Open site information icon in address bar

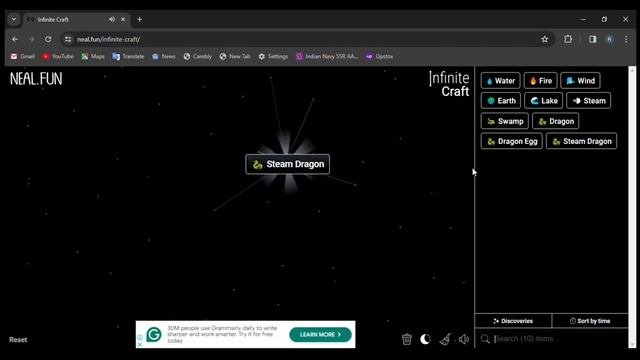tap(68, 39)
